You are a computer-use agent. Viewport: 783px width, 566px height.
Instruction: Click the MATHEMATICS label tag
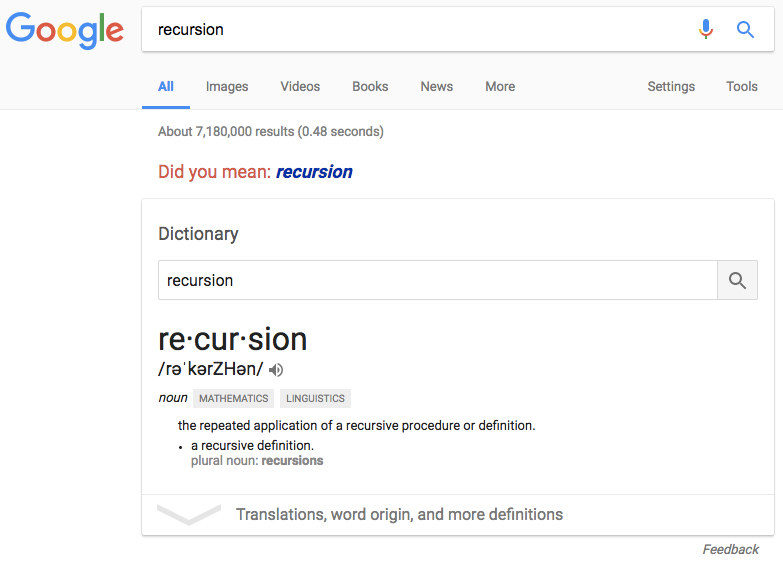click(x=234, y=398)
